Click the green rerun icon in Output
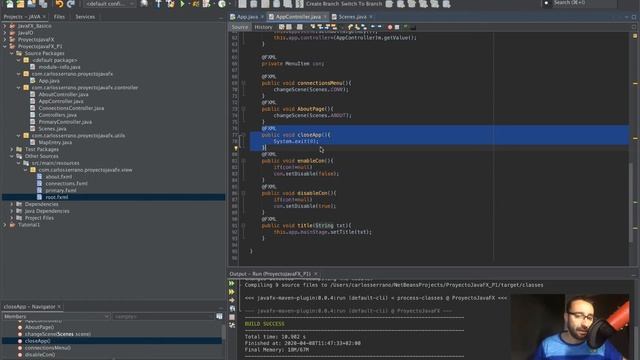Viewport: 640px width, 360px height. pos(232,283)
